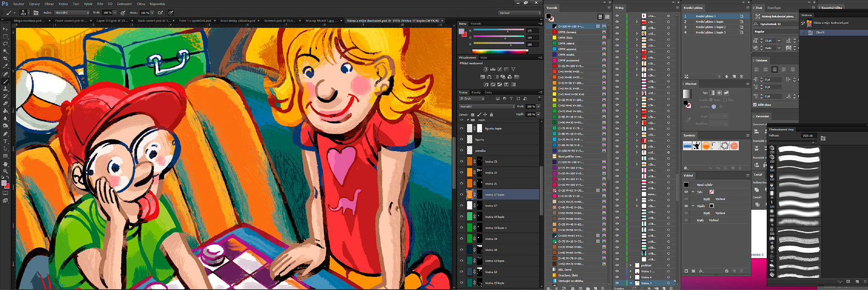
Task: Select the Pen tool in Photoshop
Action: [x=5, y=134]
